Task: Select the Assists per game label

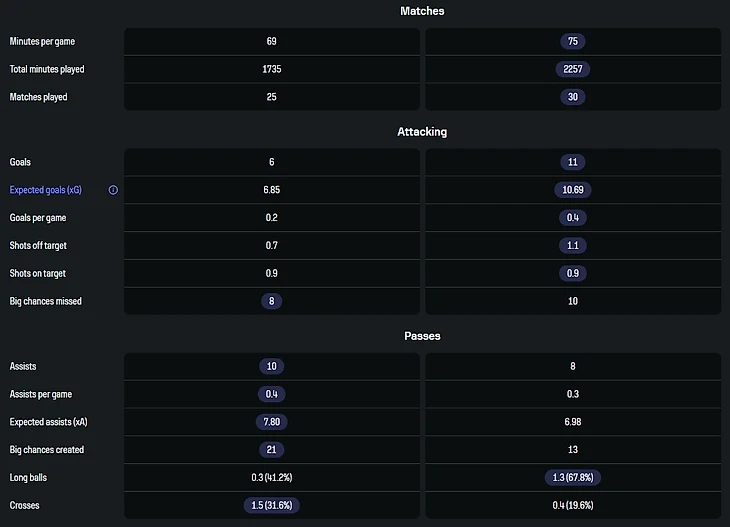Action: point(41,394)
